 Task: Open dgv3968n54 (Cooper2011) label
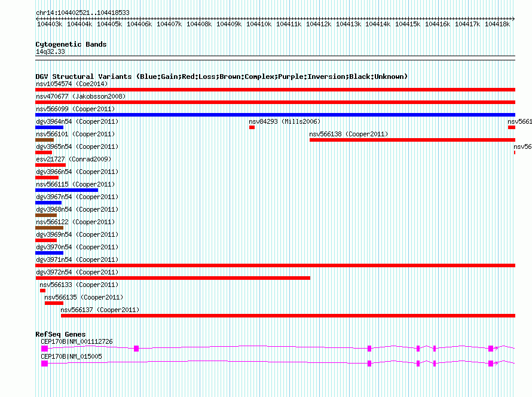click(x=77, y=209)
